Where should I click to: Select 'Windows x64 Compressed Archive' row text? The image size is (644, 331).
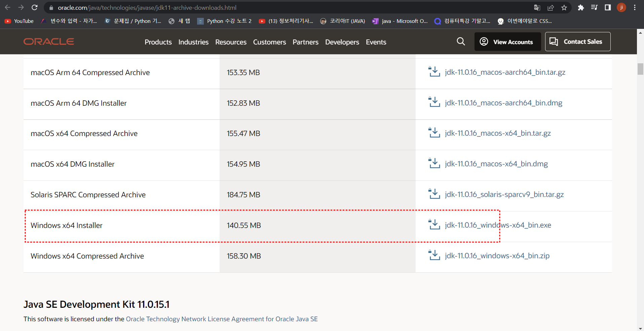point(87,256)
